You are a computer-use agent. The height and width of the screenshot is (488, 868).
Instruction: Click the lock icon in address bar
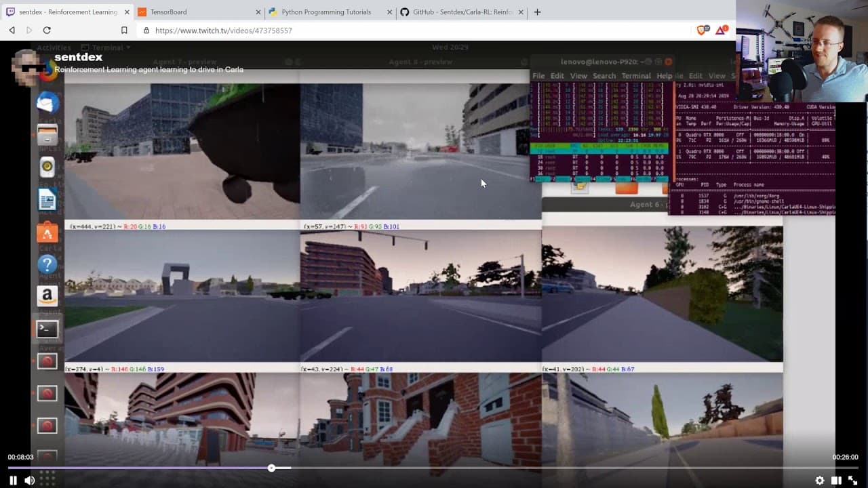pyautogui.click(x=146, y=30)
